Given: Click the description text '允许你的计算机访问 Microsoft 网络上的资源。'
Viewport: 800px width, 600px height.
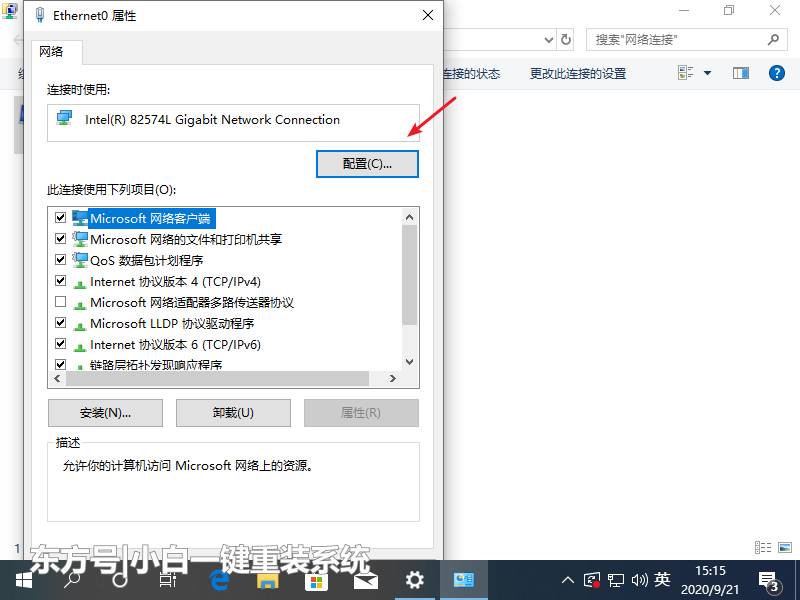Looking at the screenshot, I should click(188, 465).
